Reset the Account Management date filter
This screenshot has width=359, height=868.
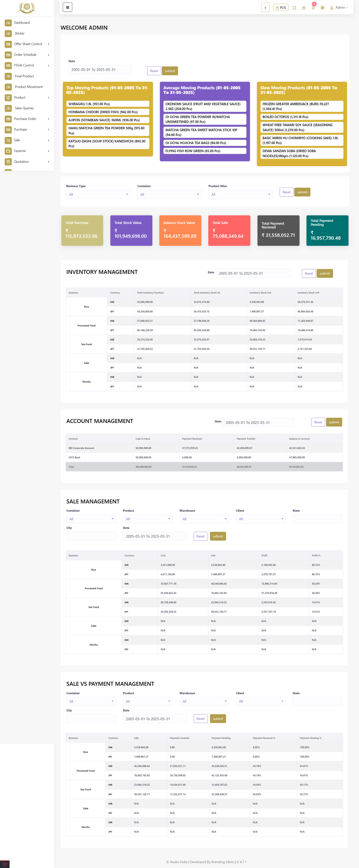coord(318,422)
